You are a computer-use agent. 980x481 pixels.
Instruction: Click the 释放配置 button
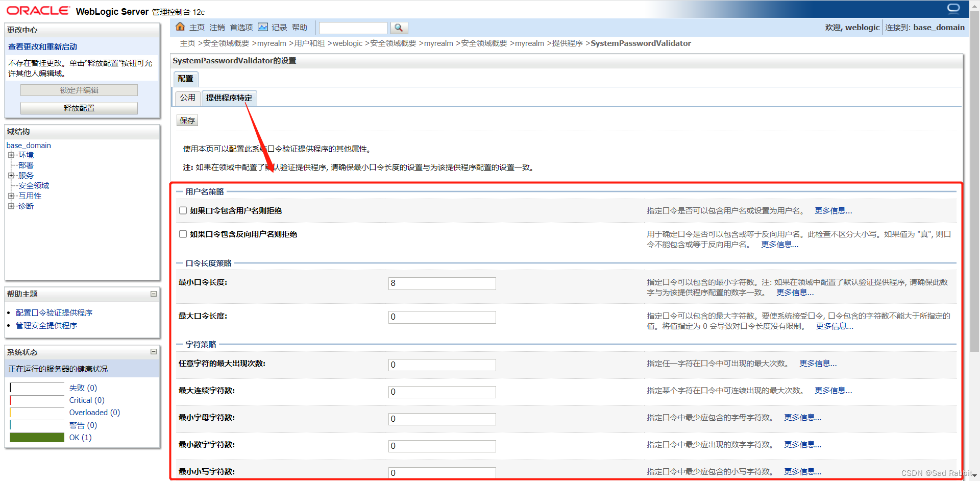(x=79, y=108)
